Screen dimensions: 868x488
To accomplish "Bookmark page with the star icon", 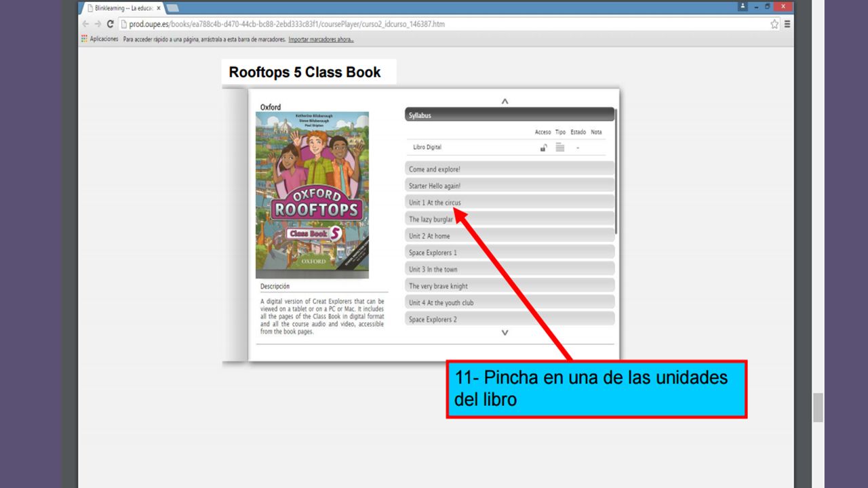I will coord(774,24).
